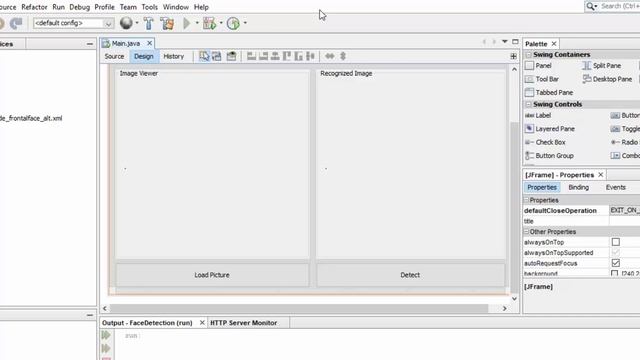Click the Properties tab button

click(542, 187)
